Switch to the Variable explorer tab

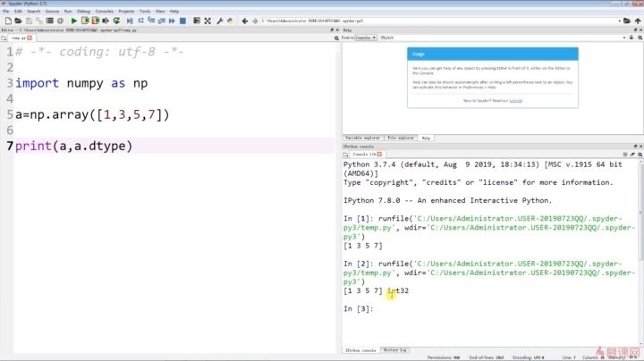(x=362, y=138)
